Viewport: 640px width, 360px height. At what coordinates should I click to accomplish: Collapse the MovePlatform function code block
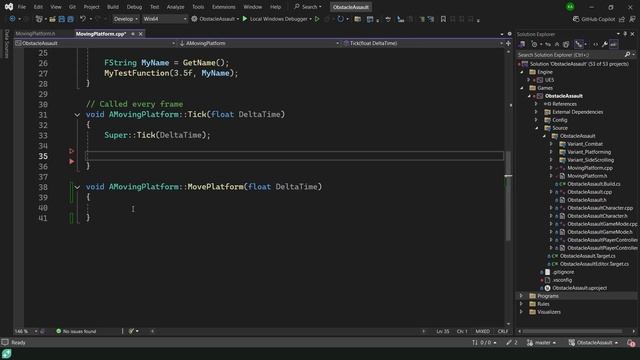(x=77, y=187)
